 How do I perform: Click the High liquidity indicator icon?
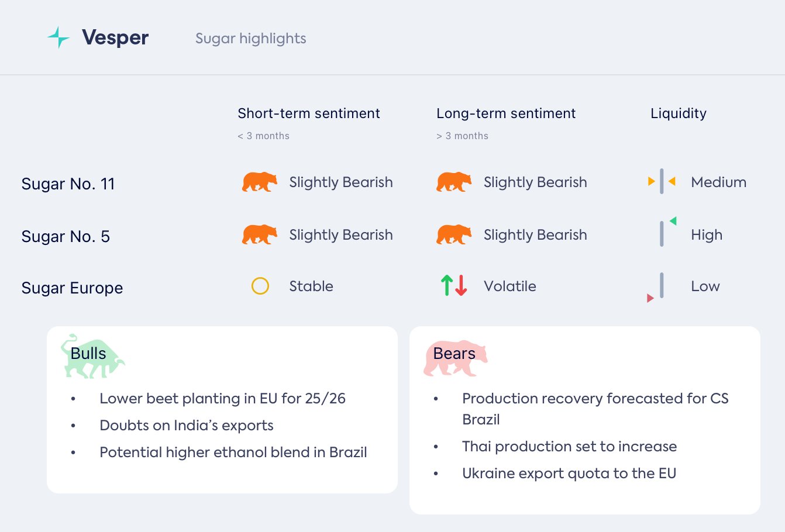click(x=665, y=232)
